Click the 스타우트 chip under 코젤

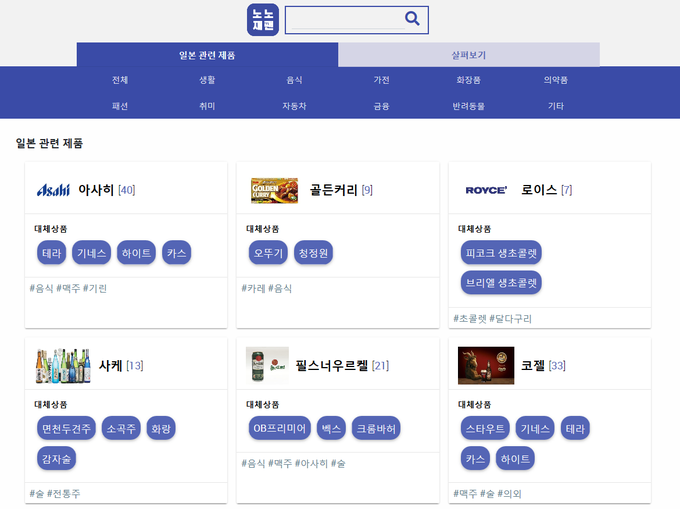pos(485,428)
